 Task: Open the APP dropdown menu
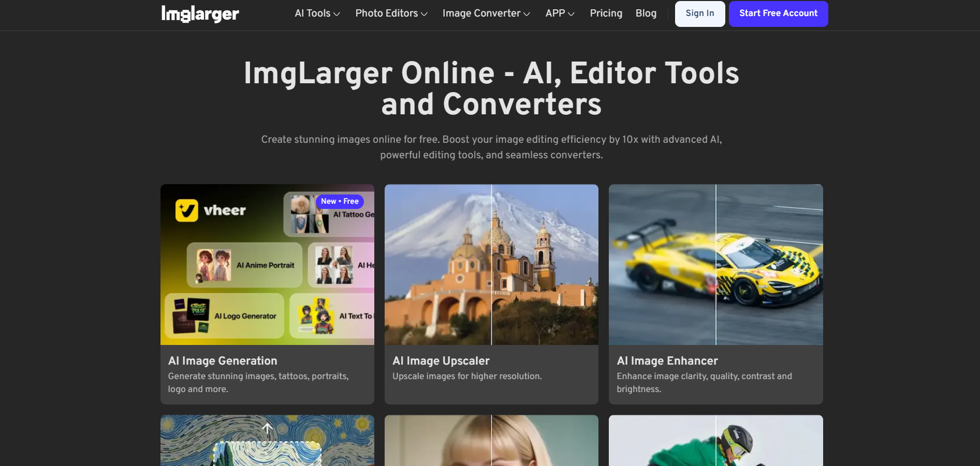point(560,13)
